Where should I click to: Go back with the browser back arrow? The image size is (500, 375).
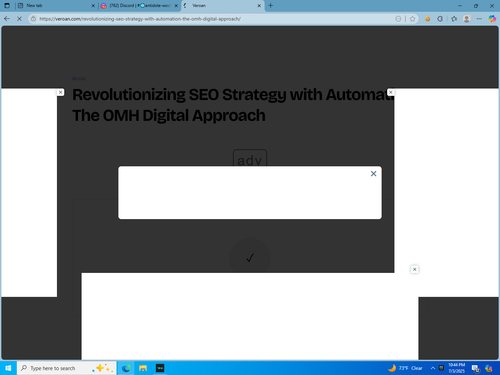click(7, 19)
